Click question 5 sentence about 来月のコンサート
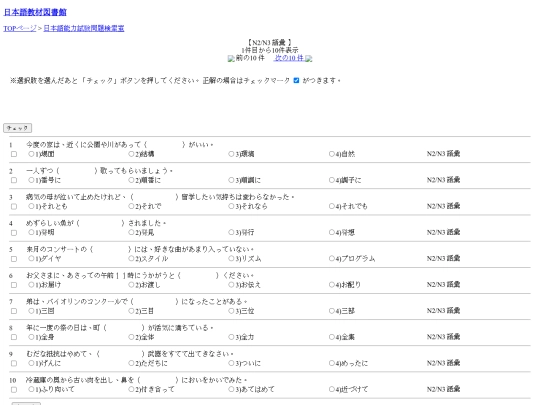This screenshot has width=540, height=405. pyautogui.click(x=140, y=249)
